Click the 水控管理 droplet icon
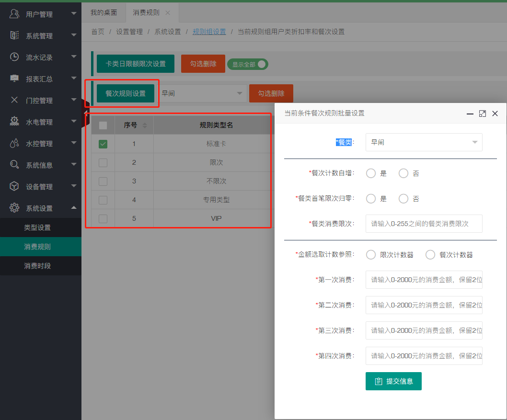This screenshot has width=507, height=420. [13, 143]
